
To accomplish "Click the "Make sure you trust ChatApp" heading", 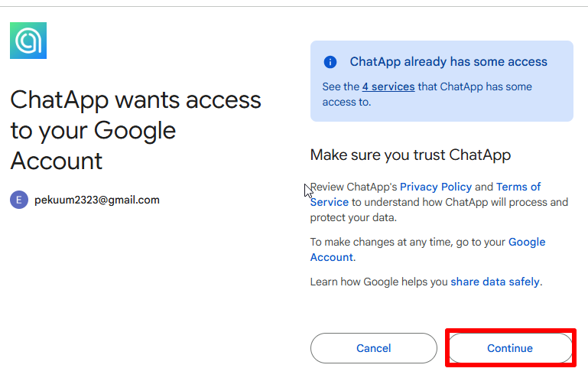I will click(410, 155).
